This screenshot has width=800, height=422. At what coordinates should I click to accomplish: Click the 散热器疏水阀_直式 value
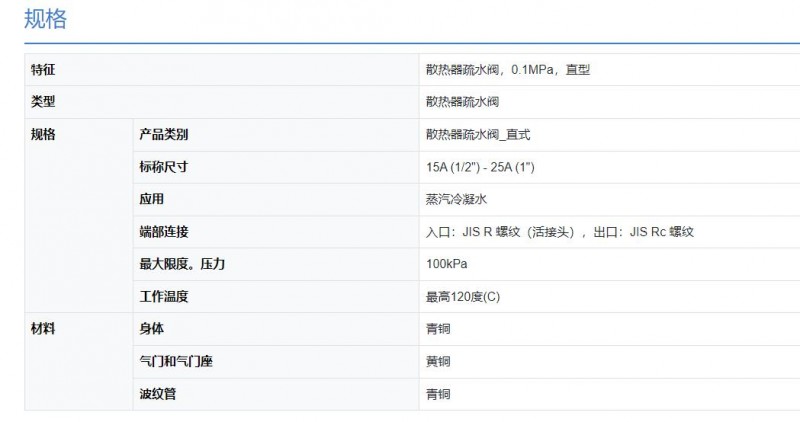coord(478,135)
